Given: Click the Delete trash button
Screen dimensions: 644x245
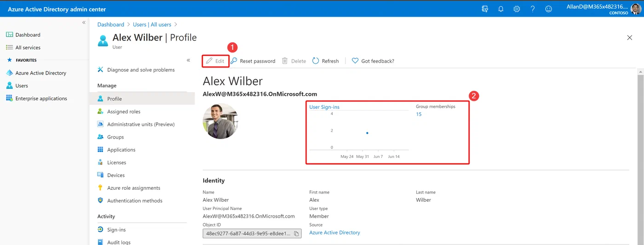Looking at the screenshot, I should click(294, 61).
